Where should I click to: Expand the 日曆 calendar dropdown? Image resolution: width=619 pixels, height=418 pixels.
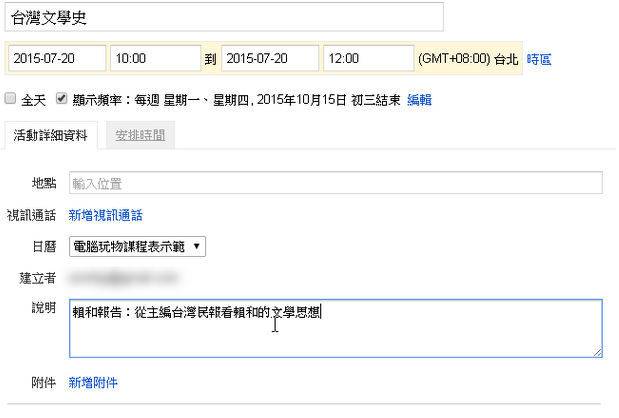[x=137, y=246]
